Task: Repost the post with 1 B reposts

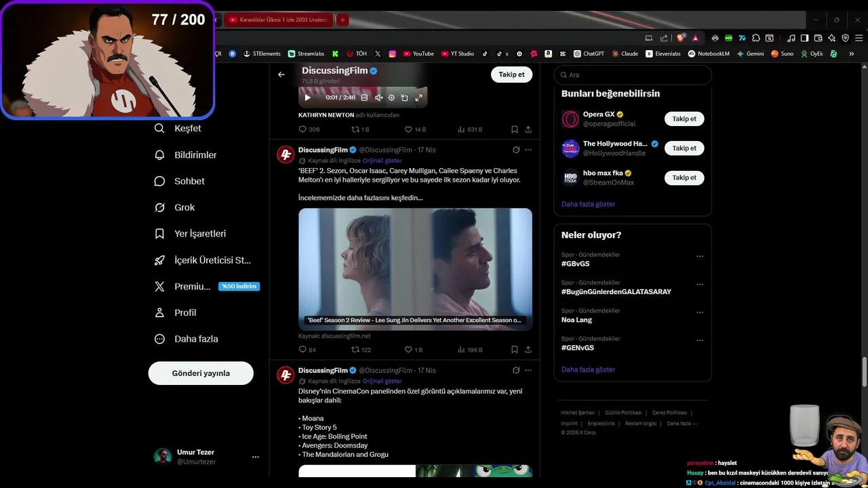Action: click(360, 129)
